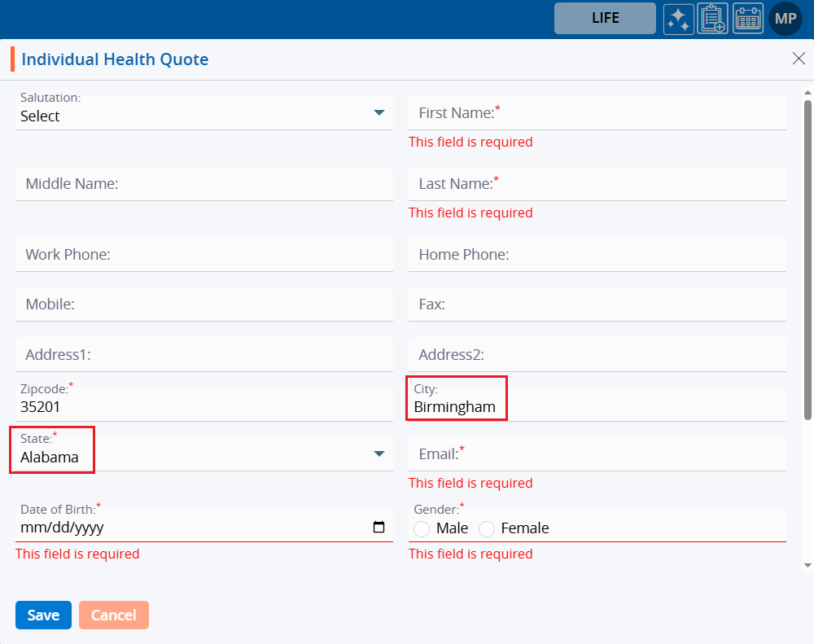
Task: Expand the Salutation dropdown
Action: click(379, 113)
